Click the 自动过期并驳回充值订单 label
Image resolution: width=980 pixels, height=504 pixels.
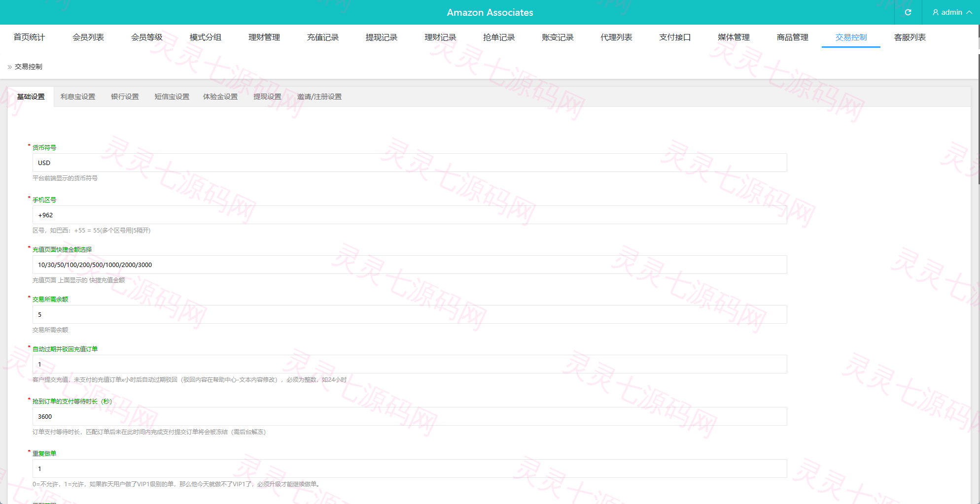click(x=65, y=349)
